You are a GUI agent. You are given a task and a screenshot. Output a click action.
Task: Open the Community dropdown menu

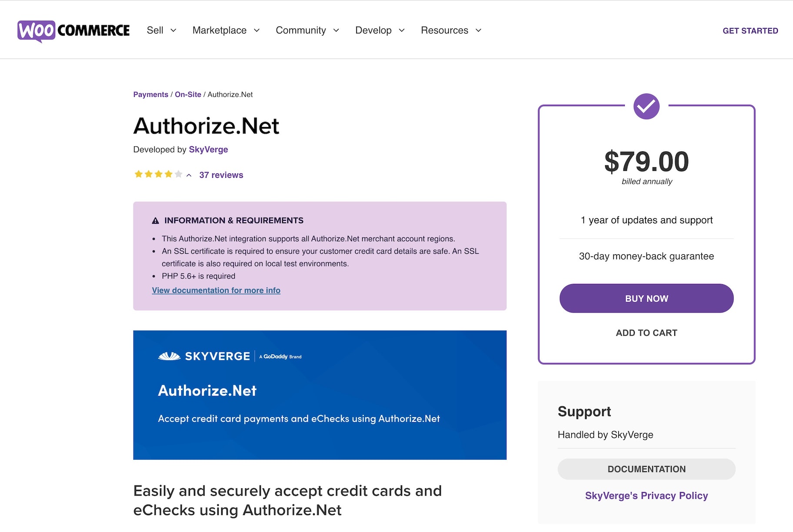pyautogui.click(x=307, y=30)
